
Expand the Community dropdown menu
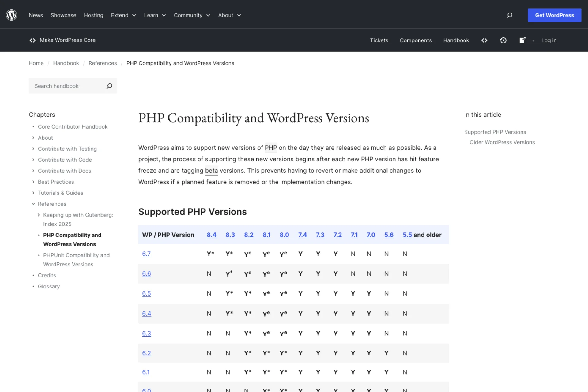coord(192,15)
